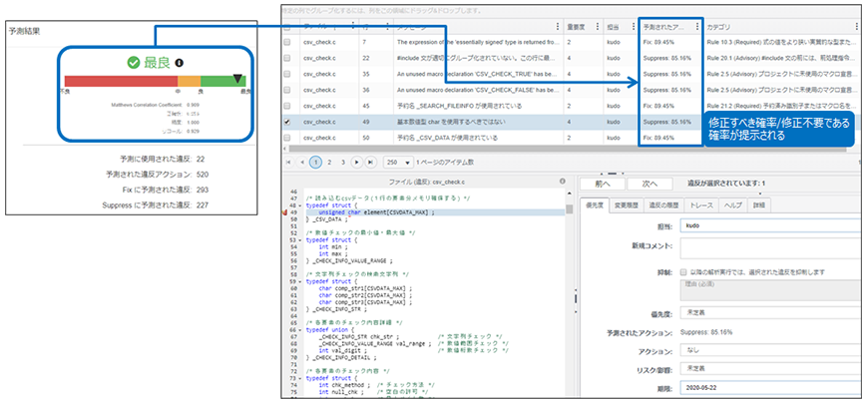Screen dimensions: 868x403
Task: Click the info icon next to 最良
Action: pos(180,62)
